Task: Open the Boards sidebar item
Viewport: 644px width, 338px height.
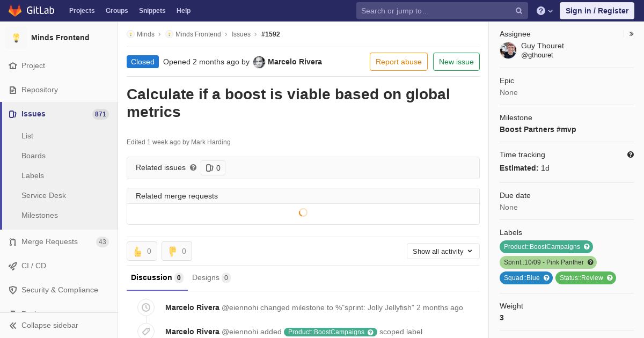Action: (x=33, y=156)
